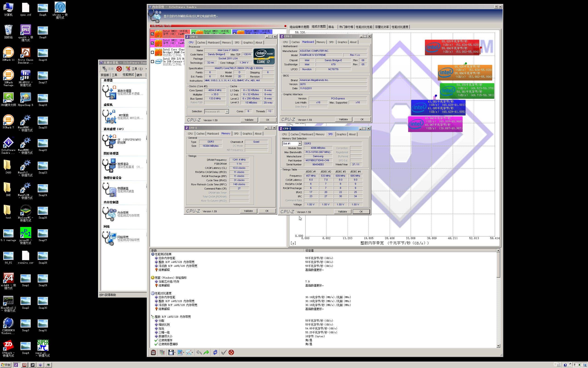The height and width of the screenshot is (368, 588).
Task: Open the .NET算数 benchmark module
Action: pyautogui.click(x=123, y=116)
